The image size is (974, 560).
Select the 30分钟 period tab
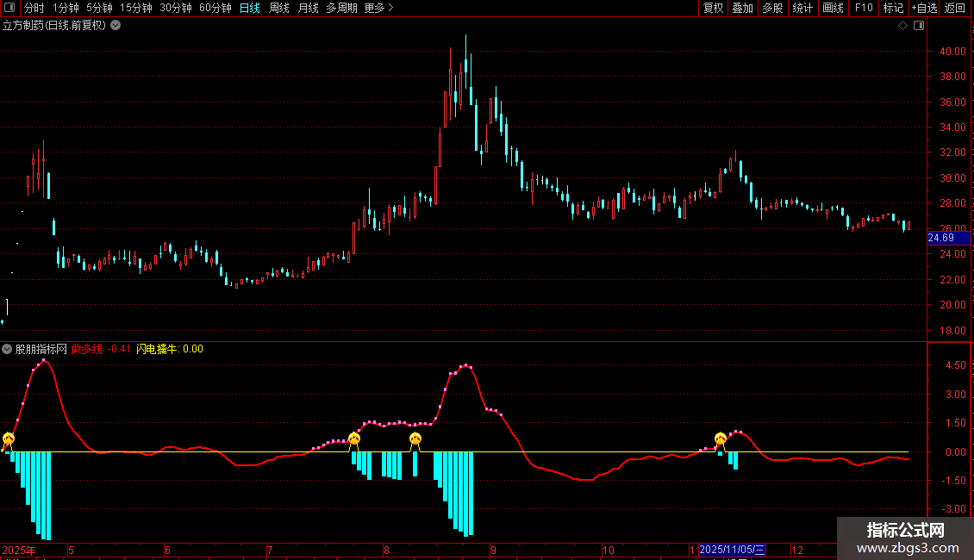coord(176,8)
